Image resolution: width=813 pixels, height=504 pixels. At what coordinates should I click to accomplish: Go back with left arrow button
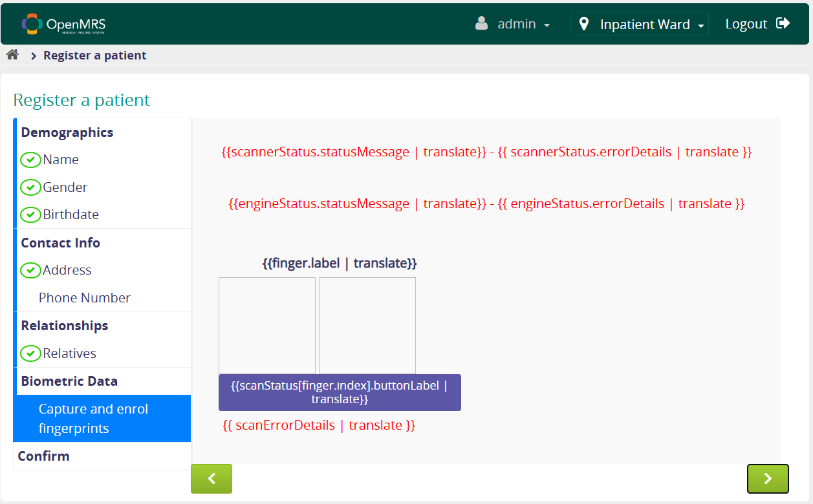coord(211,479)
